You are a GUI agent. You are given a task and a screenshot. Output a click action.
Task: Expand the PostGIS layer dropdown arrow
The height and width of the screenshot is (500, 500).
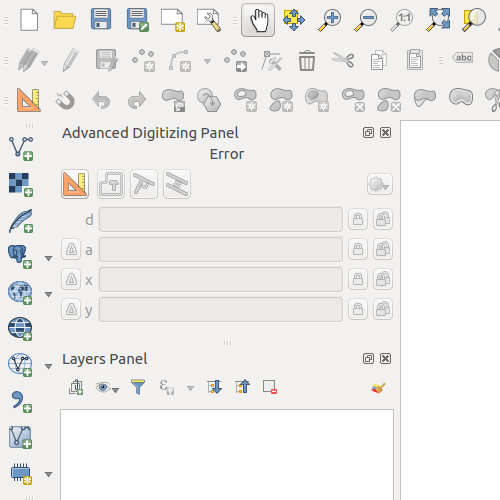pos(49,258)
